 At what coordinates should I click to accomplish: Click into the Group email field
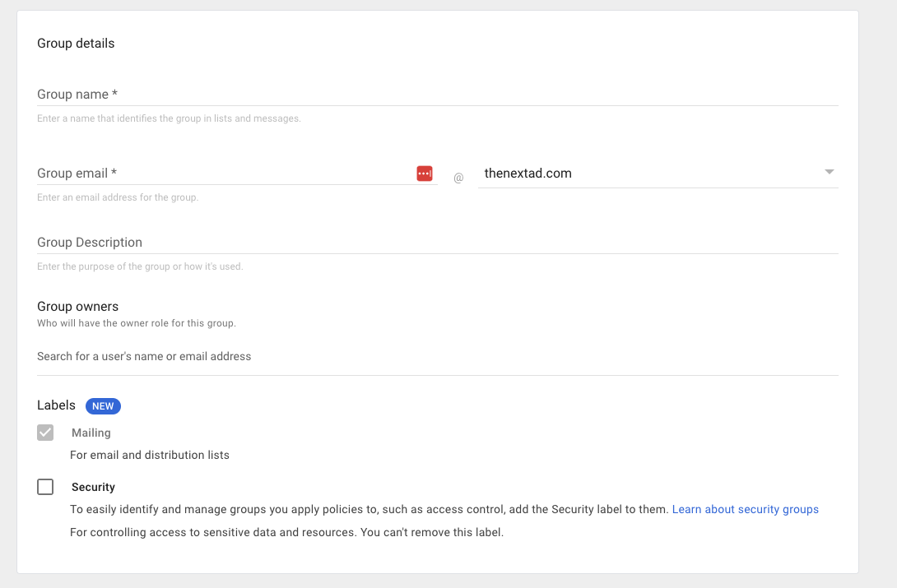point(222,174)
